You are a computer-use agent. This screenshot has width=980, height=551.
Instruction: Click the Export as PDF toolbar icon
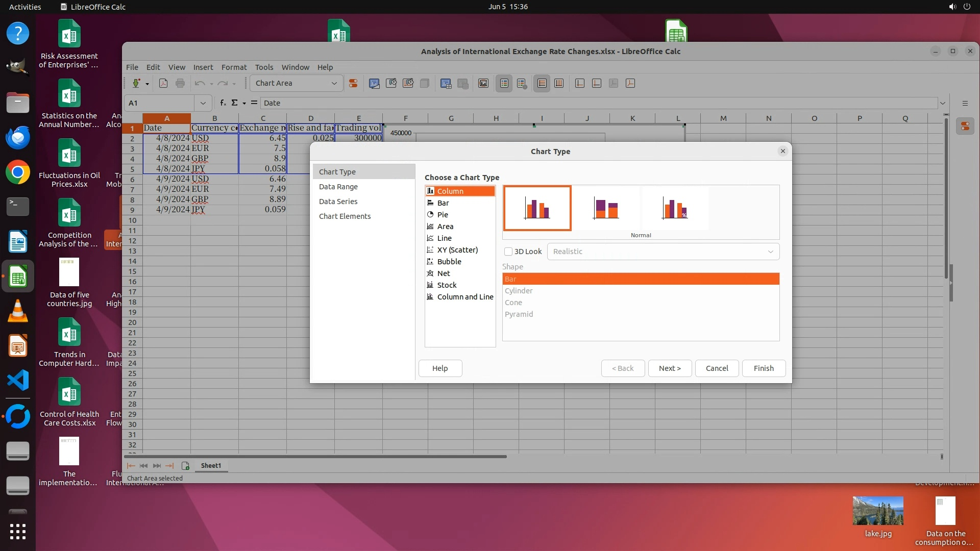click(163, 83)
